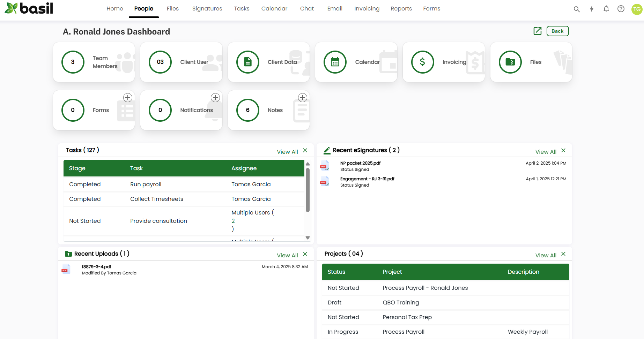
Task: Open the Calendar card icon
Action: tap(335, 62)
